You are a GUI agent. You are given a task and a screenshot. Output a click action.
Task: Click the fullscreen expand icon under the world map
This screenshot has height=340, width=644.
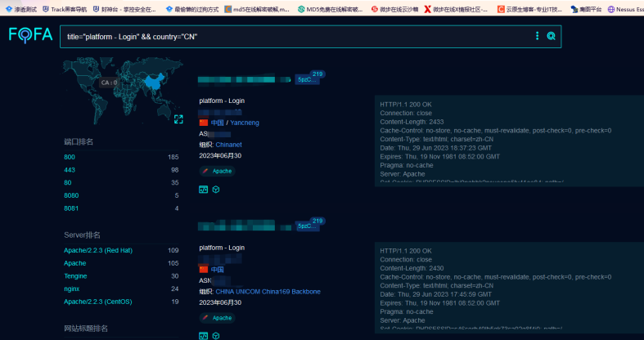[x=178, y=119]
